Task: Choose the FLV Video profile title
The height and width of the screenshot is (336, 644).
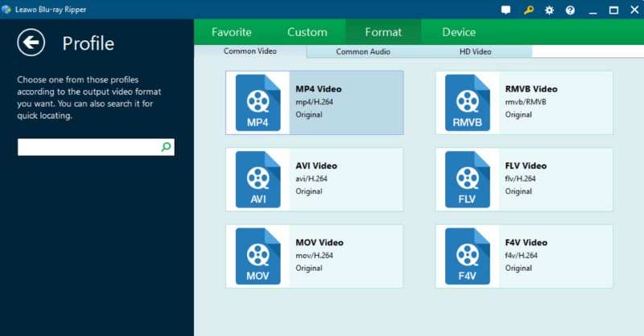Action: [526, 166]
